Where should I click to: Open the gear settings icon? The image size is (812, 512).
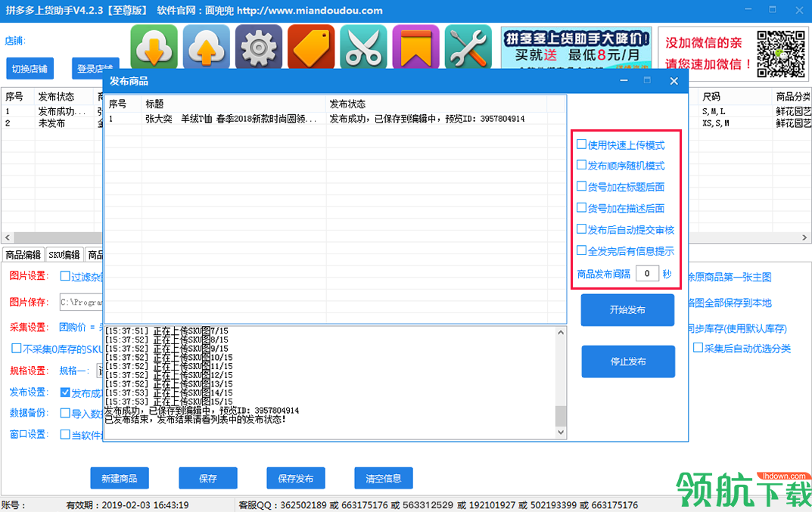point(258,47)
